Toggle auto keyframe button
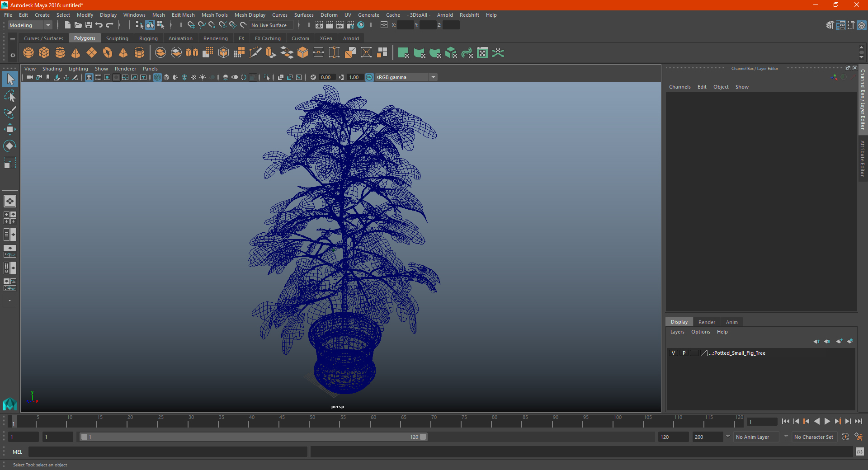 click(x=845, y=437)
